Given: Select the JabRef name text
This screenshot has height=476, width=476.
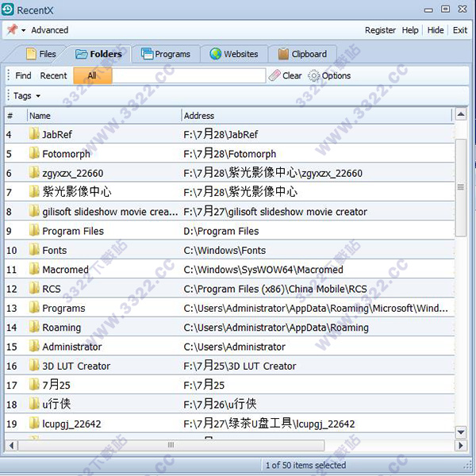Looking at the screenshot, I should point(57,135).
